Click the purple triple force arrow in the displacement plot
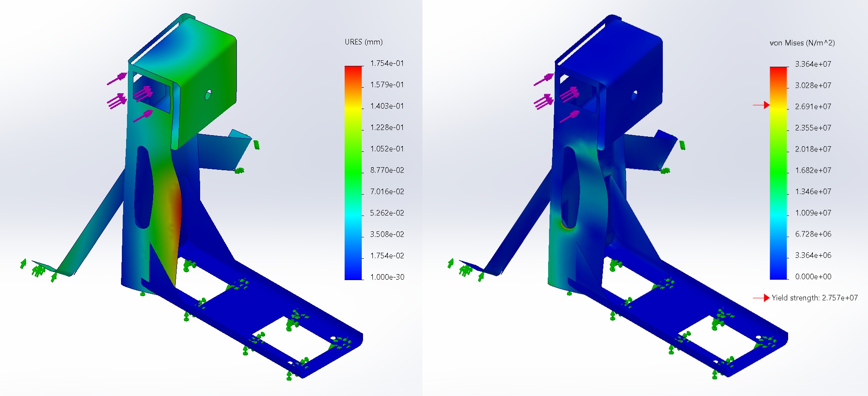Screen dimensions: 868x396 pos(117,101)
